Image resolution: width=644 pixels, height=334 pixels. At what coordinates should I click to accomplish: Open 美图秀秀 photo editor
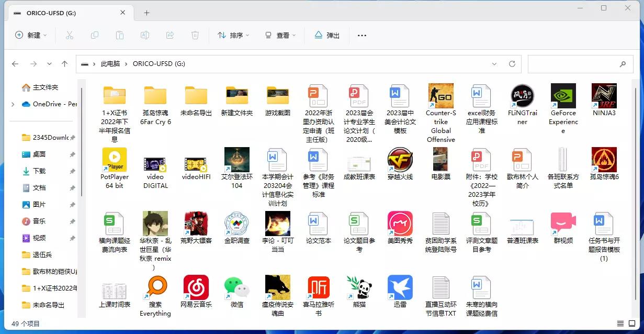(x=400, y=225)
